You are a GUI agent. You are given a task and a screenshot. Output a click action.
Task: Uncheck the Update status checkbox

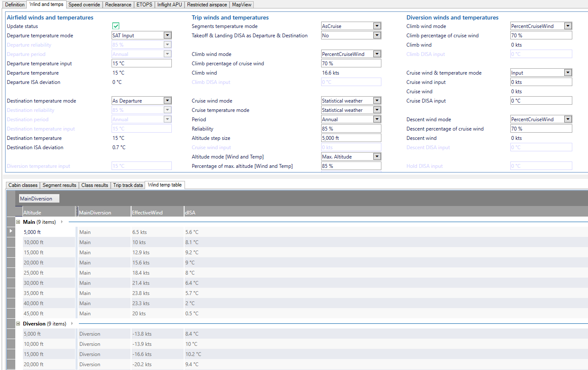115,26
